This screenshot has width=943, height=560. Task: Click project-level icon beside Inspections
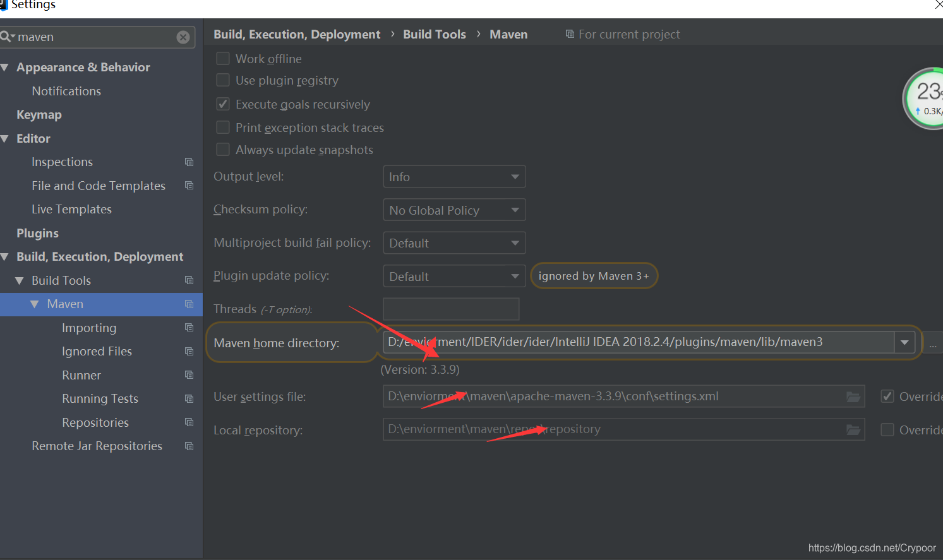tap(189, 162)
